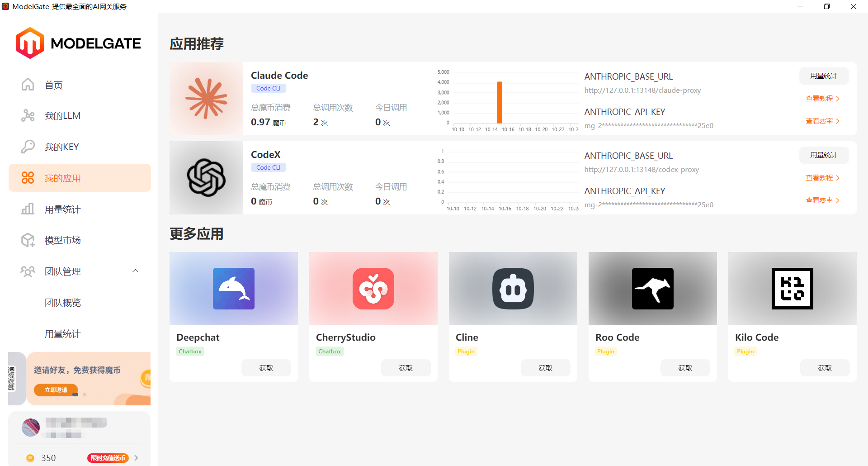
Task: Maximize the ModelGate window
Action: pos(827,6)
